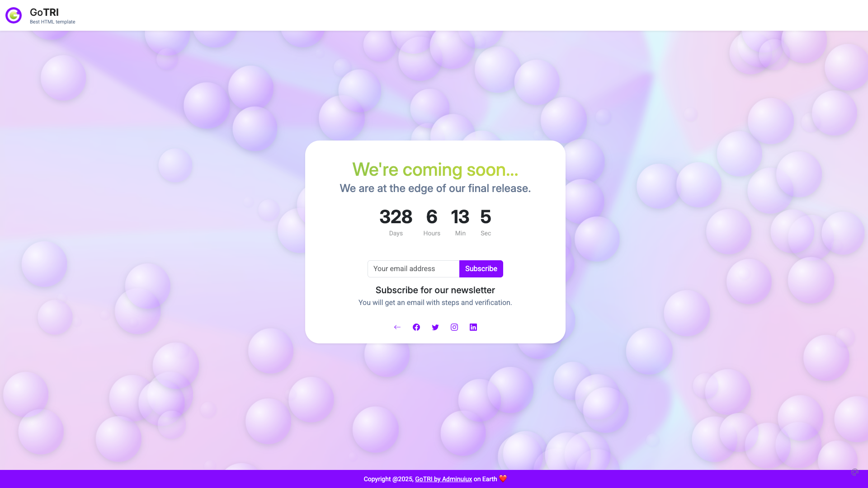This screenshot has height=488, width=868.
Task: Open the LinkedIn icon
Action: tap(473, 327)
